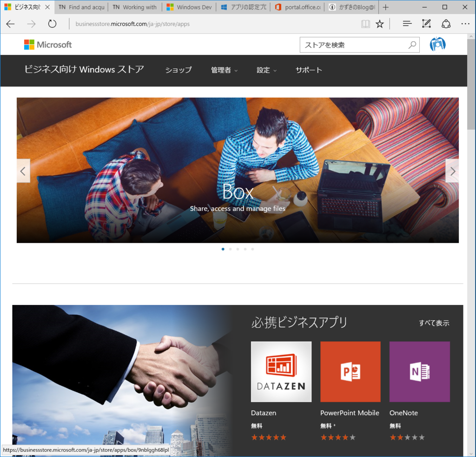Expand the 設定 dropdown menu
The image size is (476, 457).
pos(266,70)
